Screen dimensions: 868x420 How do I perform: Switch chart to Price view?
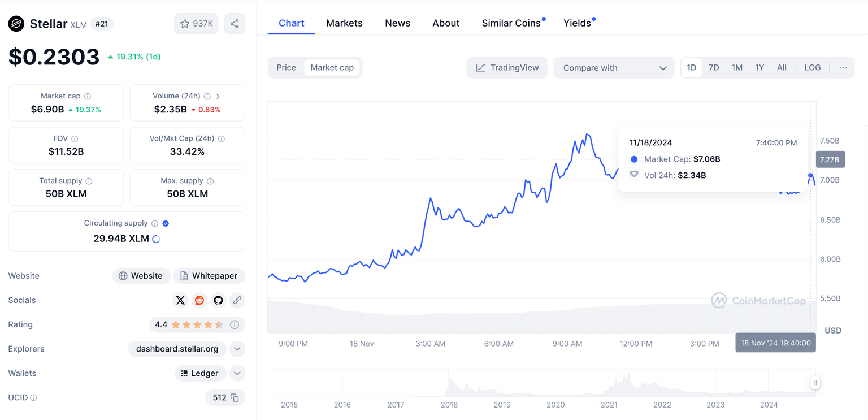[286, 68]
